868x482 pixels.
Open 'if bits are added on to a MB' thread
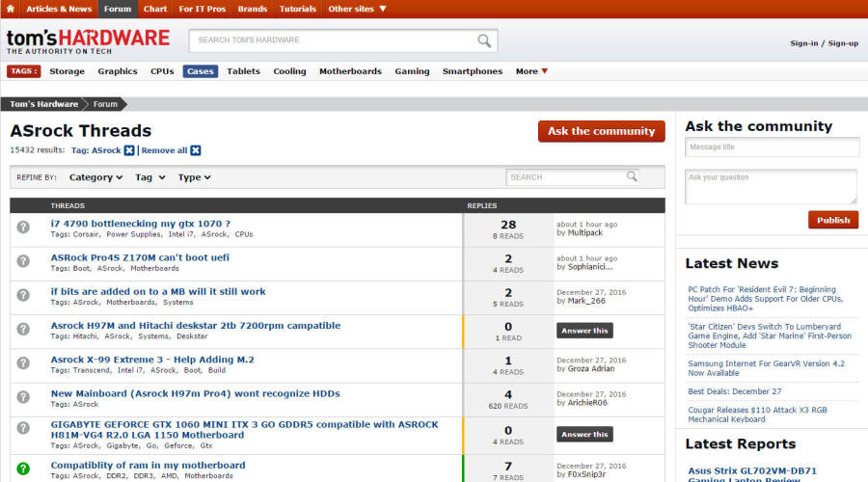[158, 292]
